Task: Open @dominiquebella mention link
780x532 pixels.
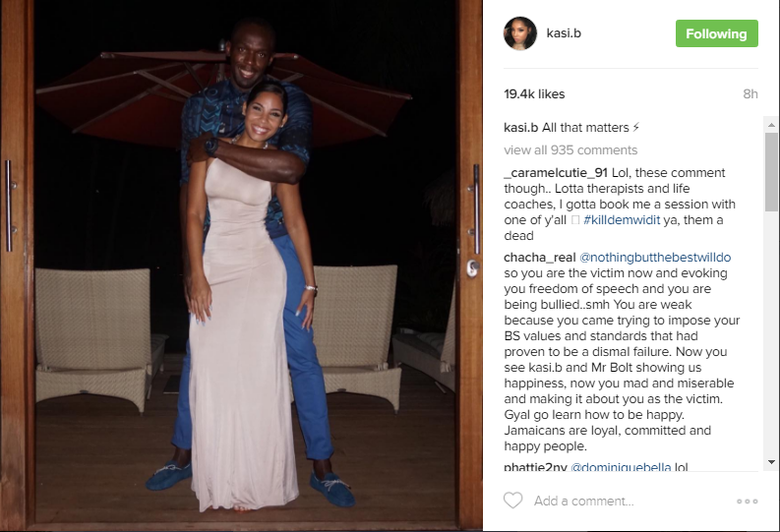Action: tap(621, 467)
